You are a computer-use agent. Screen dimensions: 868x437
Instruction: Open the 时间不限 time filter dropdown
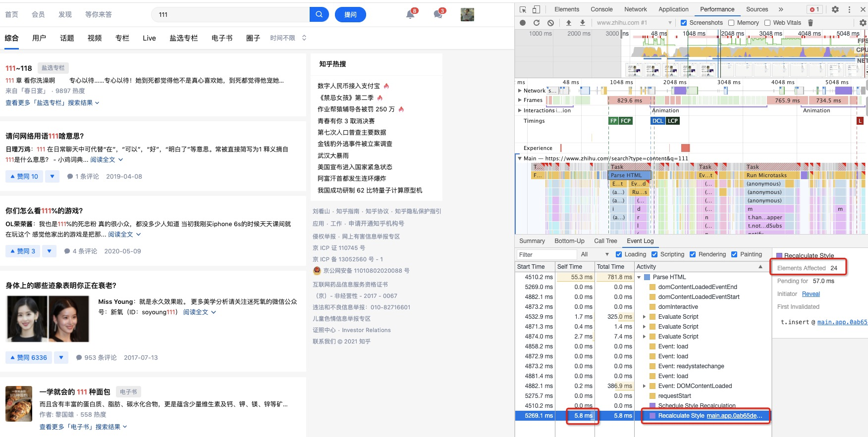(x=288, y=38)
